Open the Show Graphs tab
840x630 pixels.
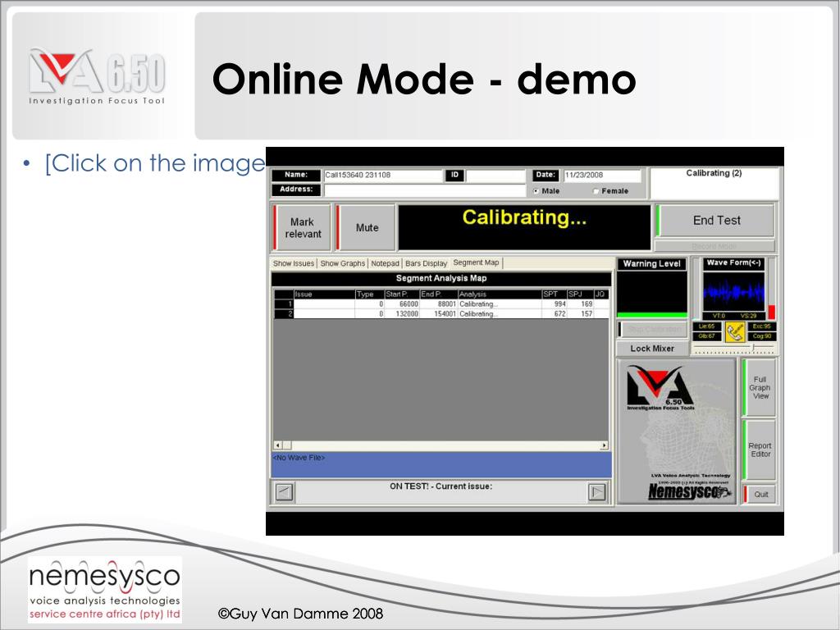pos(342,263)
